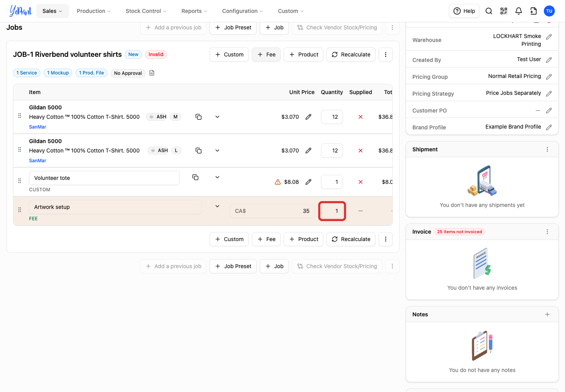Image resolution: width=565 pixels, height=392 pixels.
Task: Edit the Customer PO pencil icon
Action: [x=549, y=111]
